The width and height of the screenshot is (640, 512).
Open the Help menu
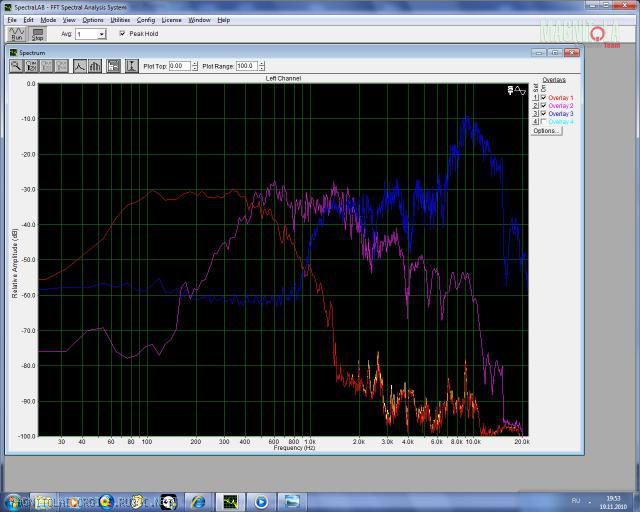pos(224,20)
